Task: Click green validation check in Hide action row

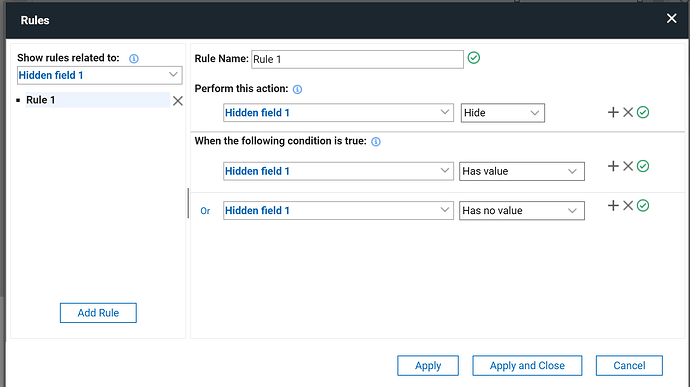Action: [x=643, y=112]
